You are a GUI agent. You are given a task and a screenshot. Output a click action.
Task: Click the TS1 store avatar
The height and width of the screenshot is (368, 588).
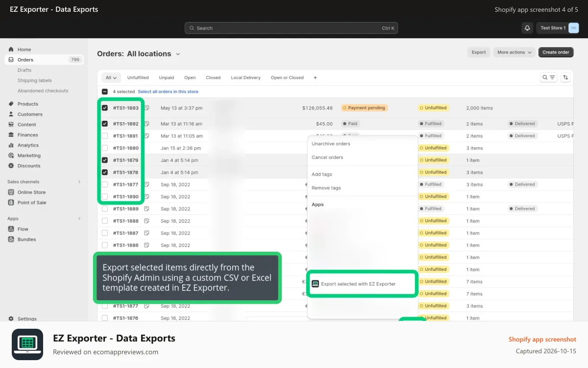pyautogui.click(x=573, y=28)
